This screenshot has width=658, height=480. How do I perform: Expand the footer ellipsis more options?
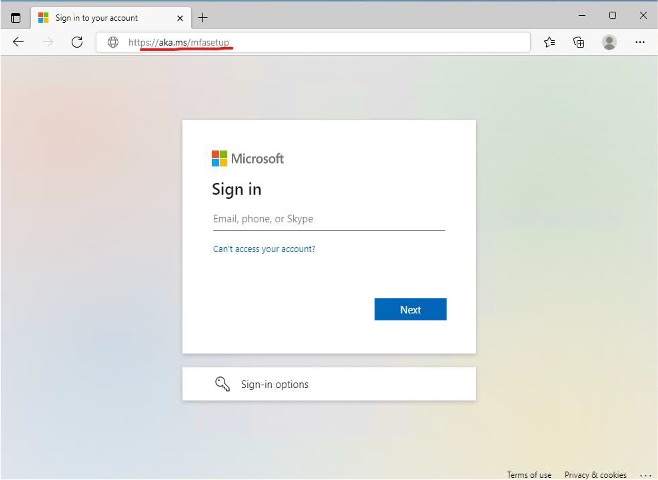pos(645,475)
